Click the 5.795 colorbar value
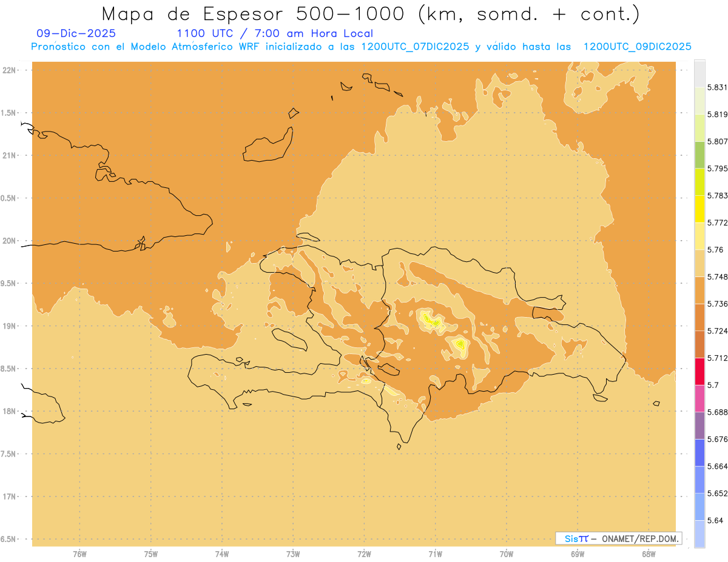Viewport: 728px width, 562px height. point(717,169)
